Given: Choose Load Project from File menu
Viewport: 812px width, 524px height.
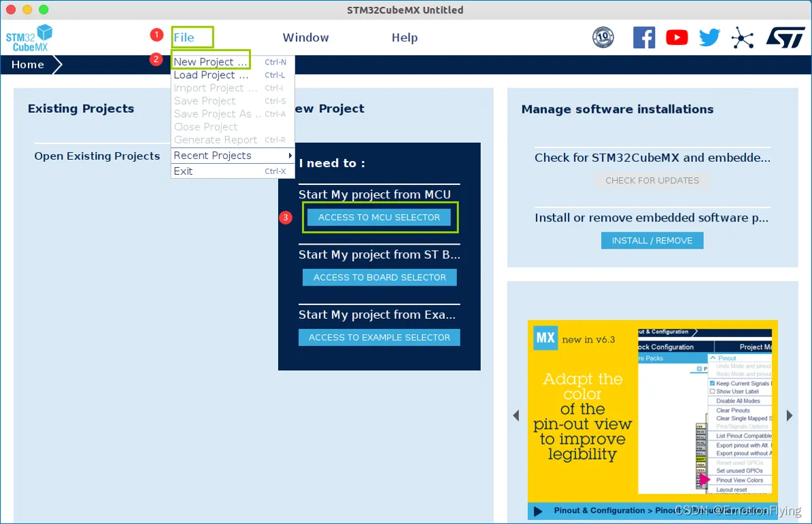Looking at the screenshot, I should pyautogui.click(x=233, y=75).
